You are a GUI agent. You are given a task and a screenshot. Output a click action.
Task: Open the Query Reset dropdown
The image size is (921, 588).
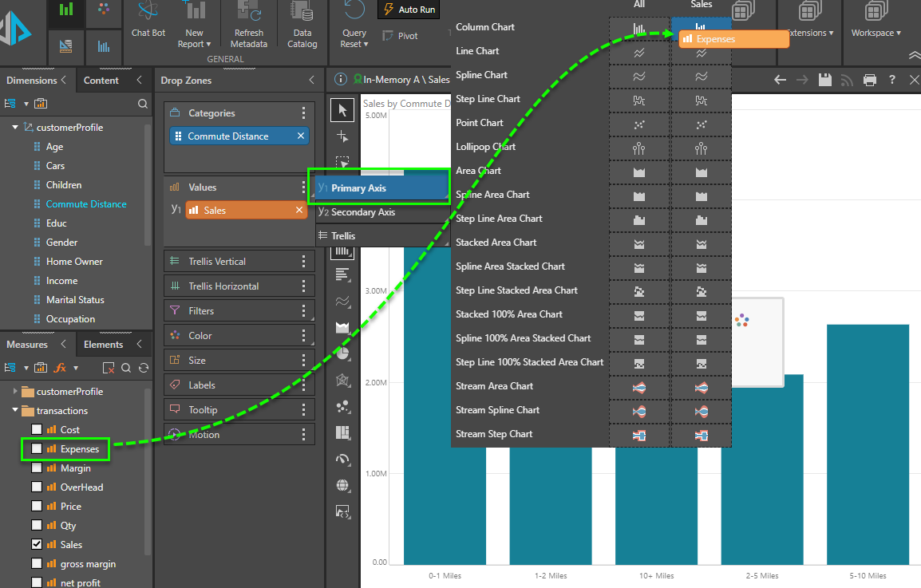pos(354,38)
